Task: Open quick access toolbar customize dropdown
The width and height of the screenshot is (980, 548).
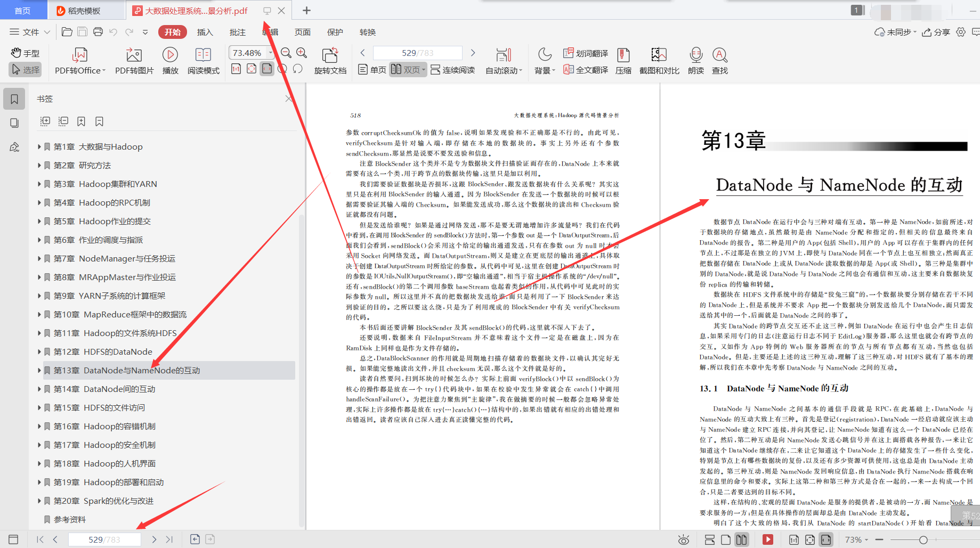Action: tap(145, 32)
